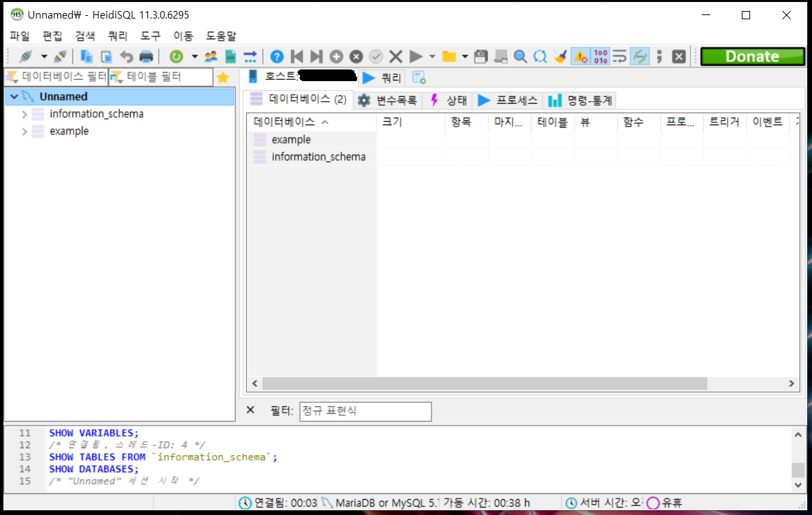The height and width of the screenshot is (515, 812).
Task: Switch to the 프로세스 tab
Action: [x=508, y=100]
